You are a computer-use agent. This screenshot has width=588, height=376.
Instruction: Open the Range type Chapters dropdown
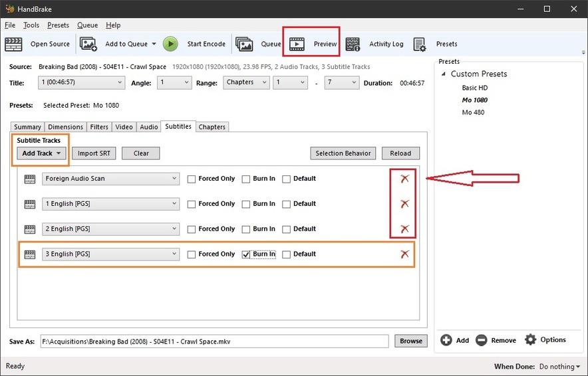click(246, 82)
